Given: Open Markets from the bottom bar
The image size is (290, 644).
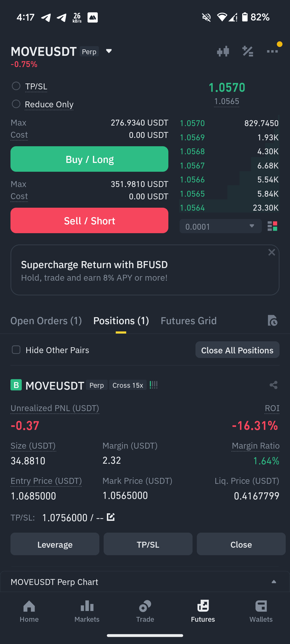Looking at the screenshot, I should [x=87, y=611].
